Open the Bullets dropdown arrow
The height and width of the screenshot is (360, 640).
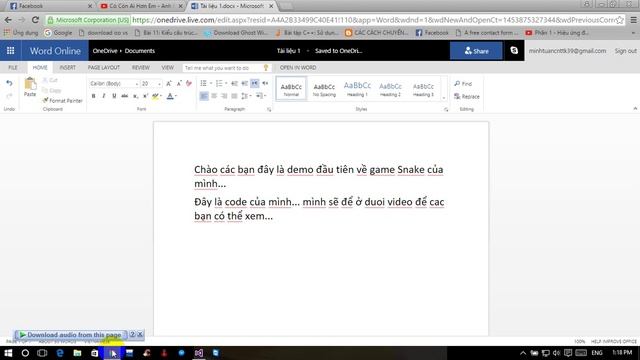[211, 83]
